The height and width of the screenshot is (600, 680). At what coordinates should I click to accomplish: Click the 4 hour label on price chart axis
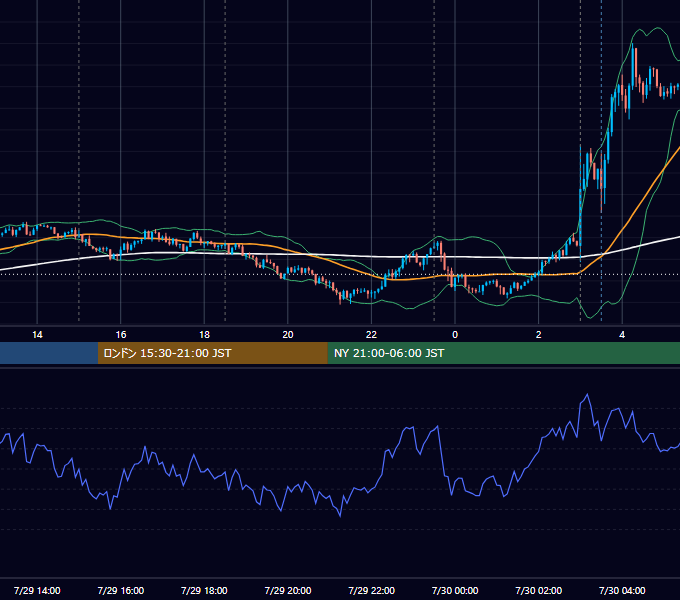tap(622, 335)
